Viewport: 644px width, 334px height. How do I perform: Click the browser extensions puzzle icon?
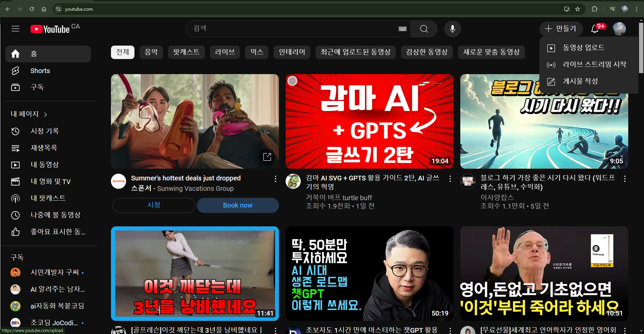tap(595, 9)
